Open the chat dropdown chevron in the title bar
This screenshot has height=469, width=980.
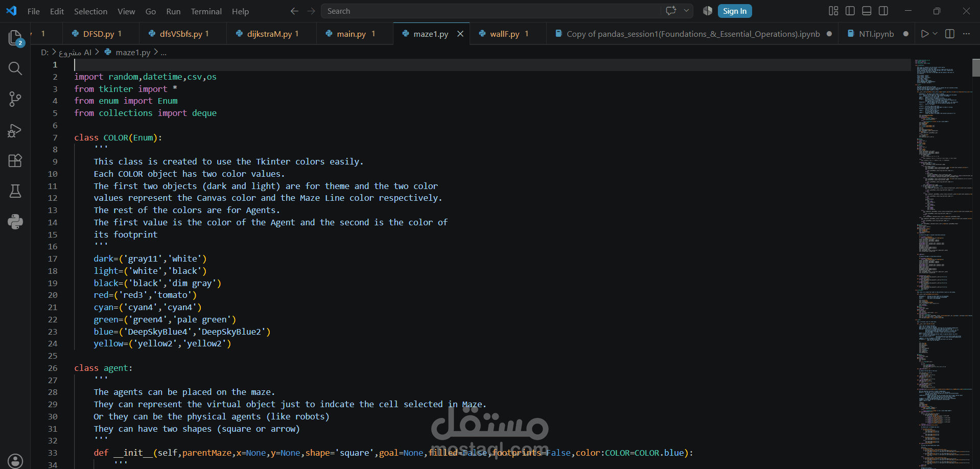pos(686,11)
